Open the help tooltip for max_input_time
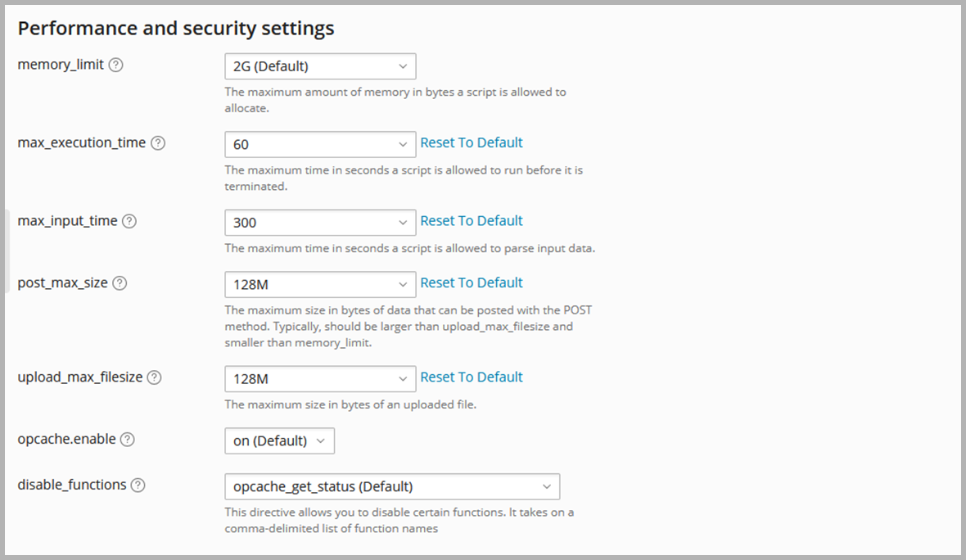 (129, 221)
